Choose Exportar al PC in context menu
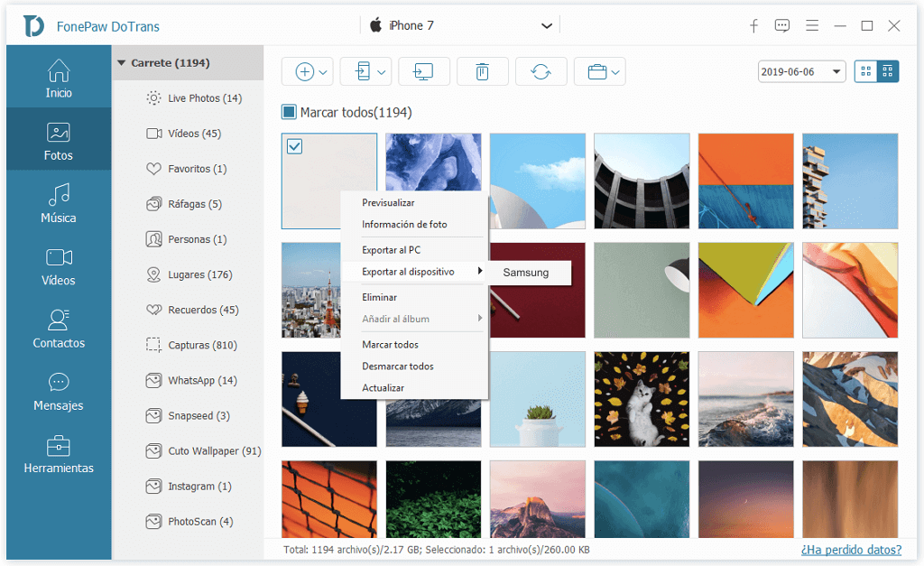The width and height of the screenshot is (924, 566). (391, 250)
